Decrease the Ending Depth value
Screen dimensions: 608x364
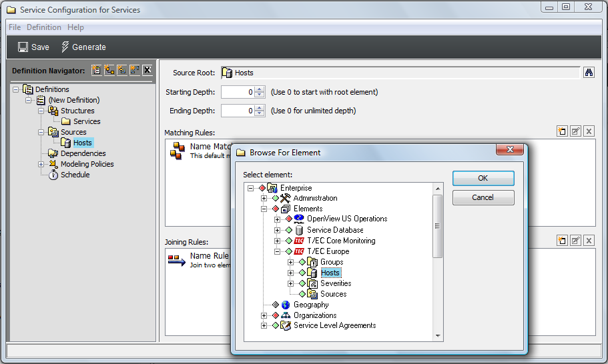pyautogui.click(x=260, y=113)
